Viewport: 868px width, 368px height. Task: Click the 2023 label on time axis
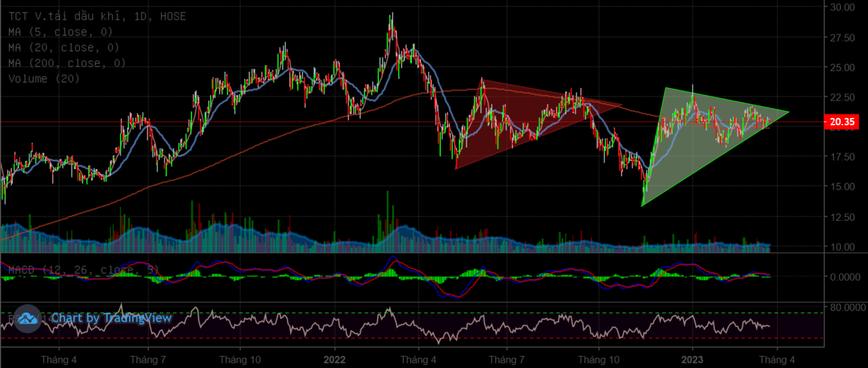click(x=692, y=360)
